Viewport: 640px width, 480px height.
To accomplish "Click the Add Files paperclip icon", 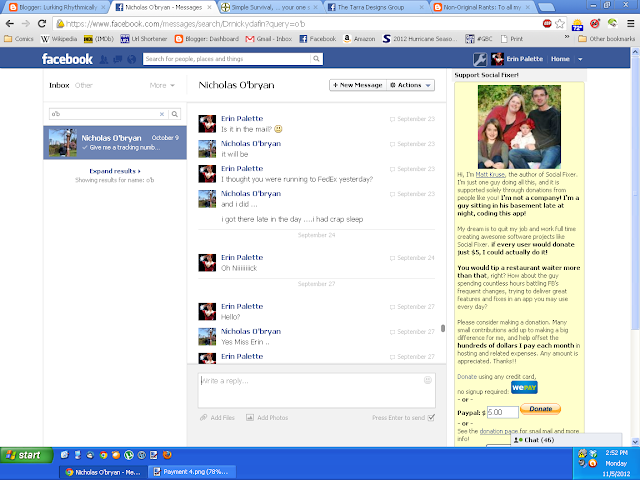I will (203, 418).
